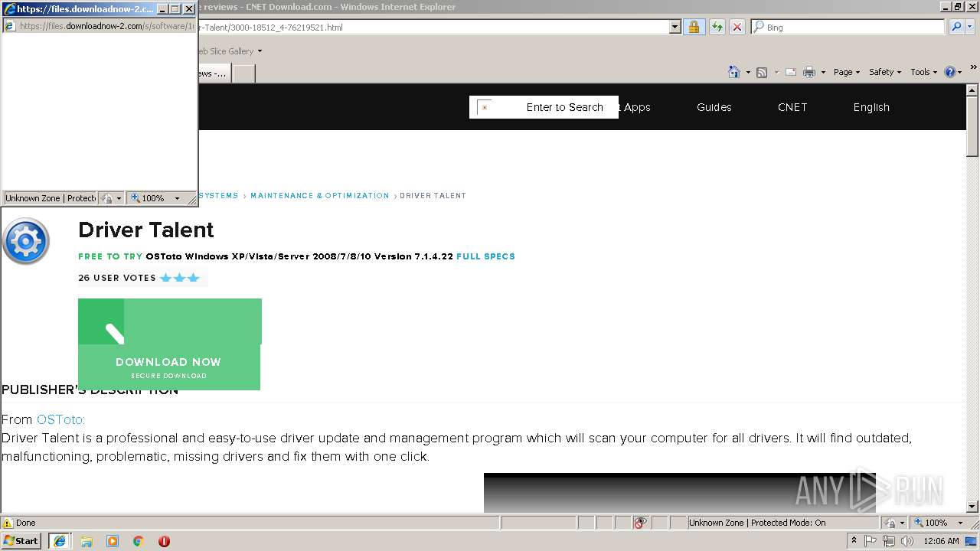
Task: Open the address bar history dropdown
Action: [x=675, y=27]
